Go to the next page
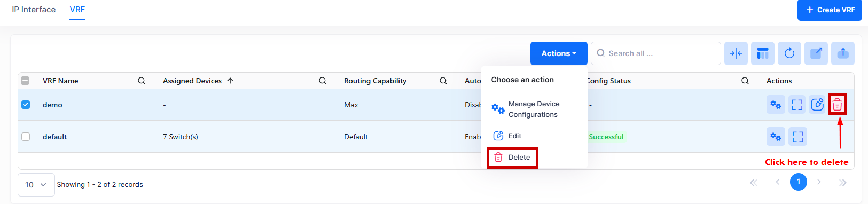The width and height of the screenshot is (868, 204). (819, 182)
